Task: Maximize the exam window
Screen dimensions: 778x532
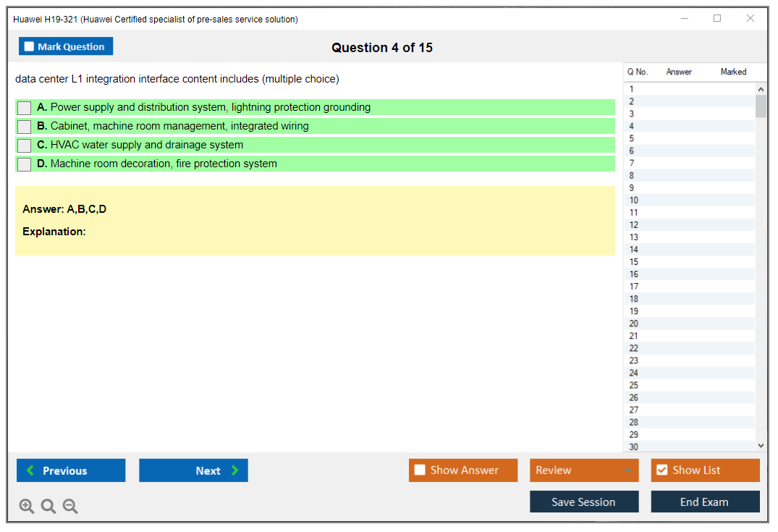Action: click(717, 19)
